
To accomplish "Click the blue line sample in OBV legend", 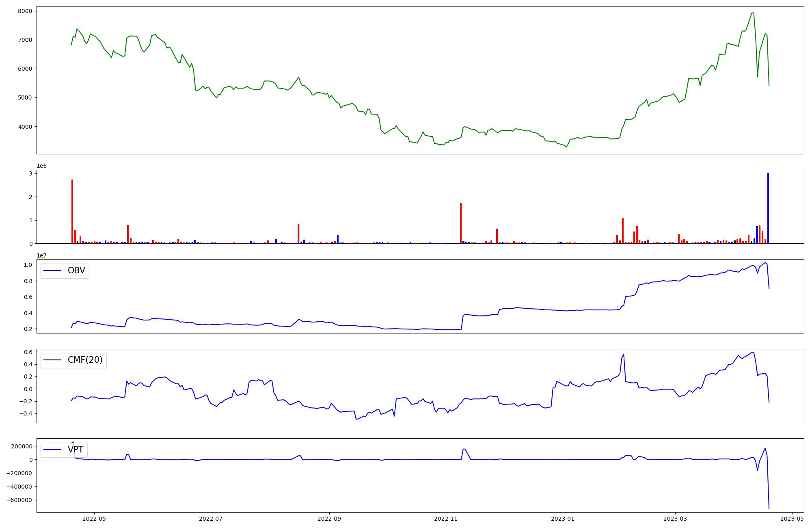I will click(x=52, y=271).
